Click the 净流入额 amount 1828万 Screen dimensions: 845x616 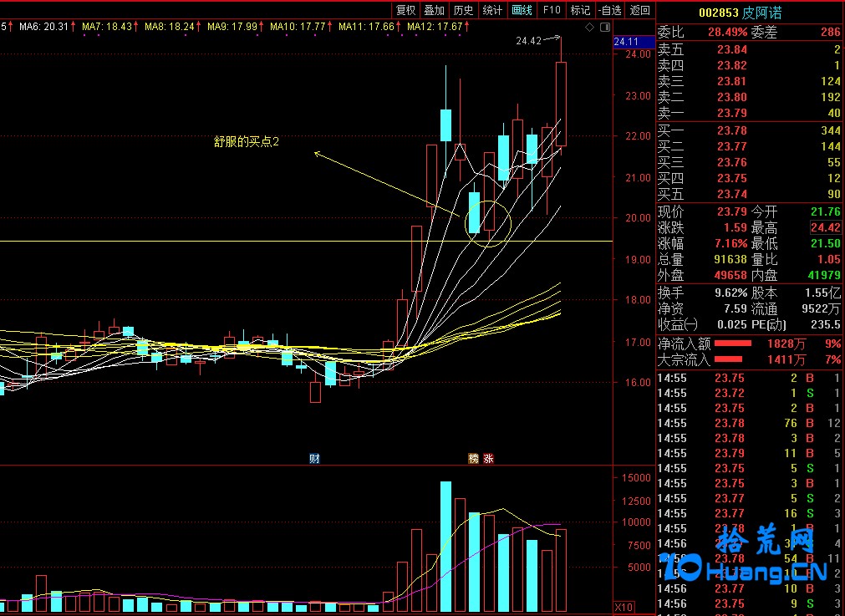pyautogui.click(x=786, y=344)
